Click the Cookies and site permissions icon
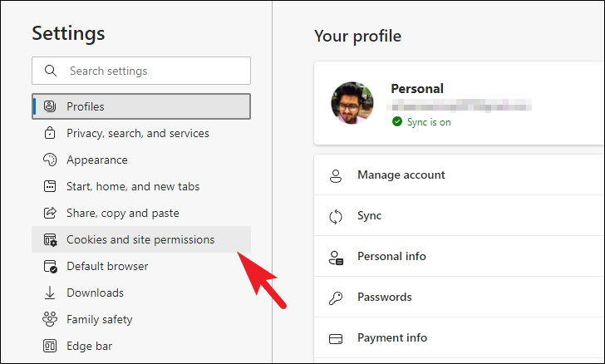Viewport: 605px width, 364px height. (50, 239)
